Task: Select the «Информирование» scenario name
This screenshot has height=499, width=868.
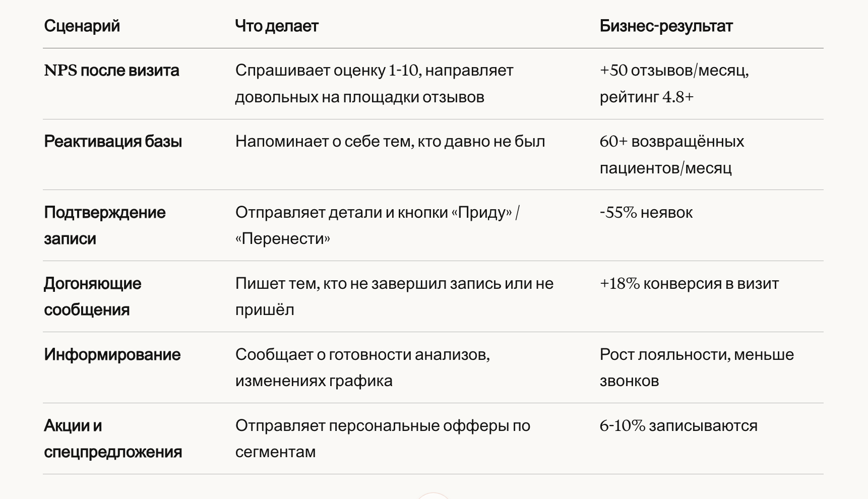Action: [112, 355]
